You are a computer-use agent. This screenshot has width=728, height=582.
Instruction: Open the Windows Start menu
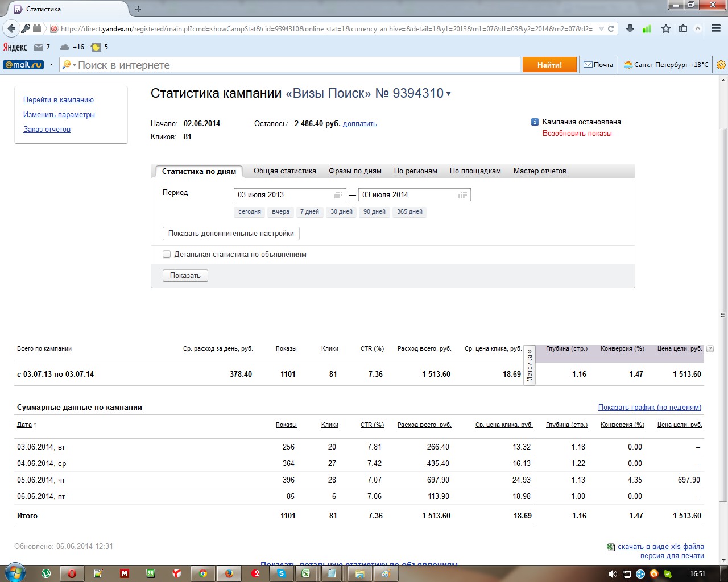[x=14, y=573]
